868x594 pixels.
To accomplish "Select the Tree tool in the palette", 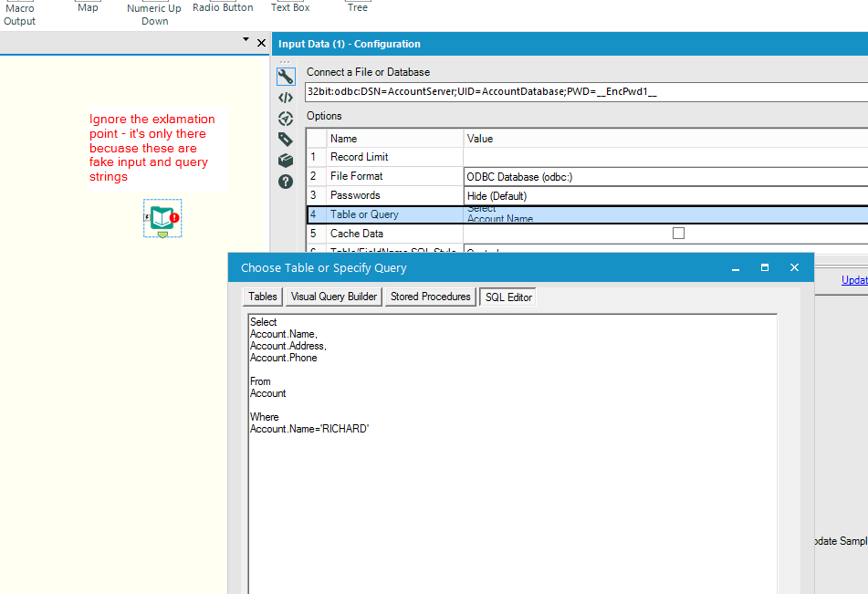I will pos(357,7).
